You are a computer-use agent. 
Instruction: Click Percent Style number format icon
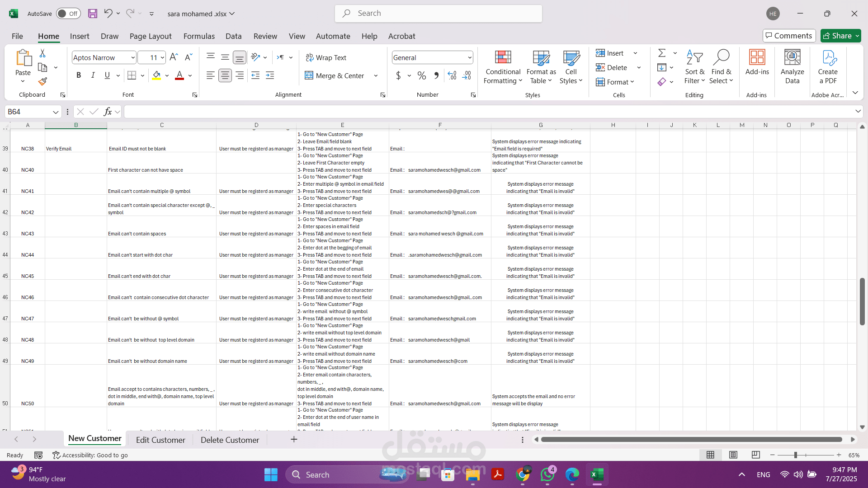coord(421,75)
